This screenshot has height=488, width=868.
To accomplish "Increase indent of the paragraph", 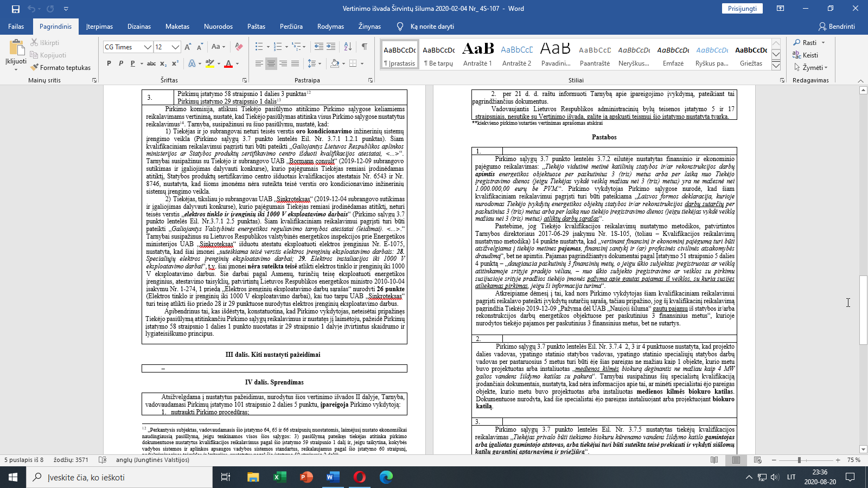I will (331, 47).
